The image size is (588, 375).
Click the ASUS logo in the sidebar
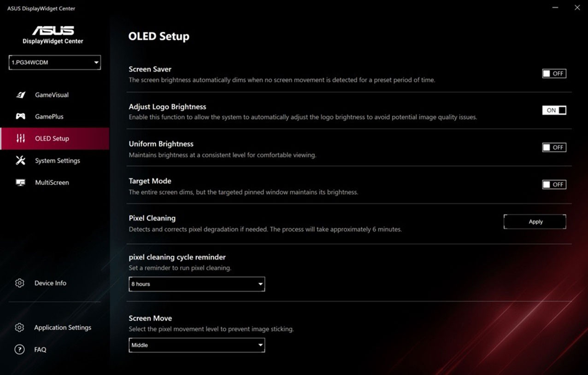point(53,30)
